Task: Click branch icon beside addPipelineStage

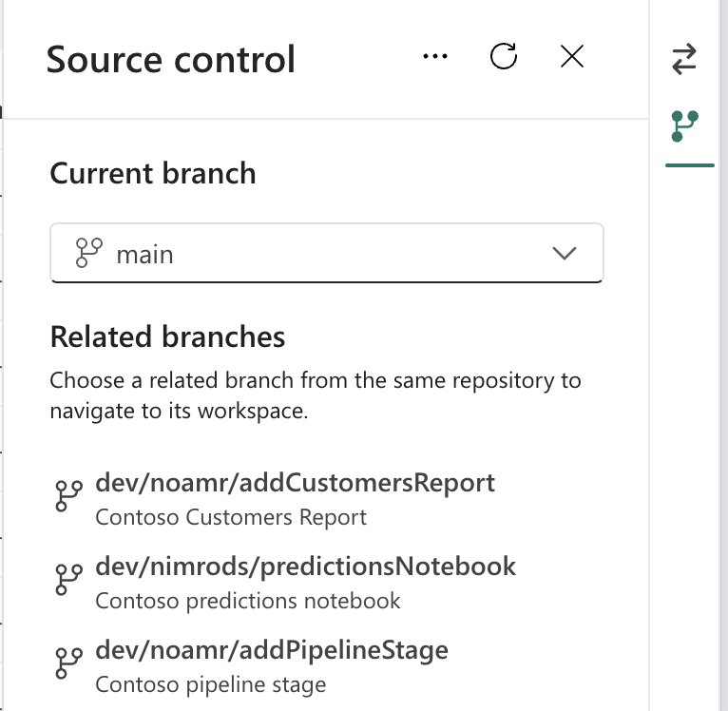Action: [x=68, y=663]
